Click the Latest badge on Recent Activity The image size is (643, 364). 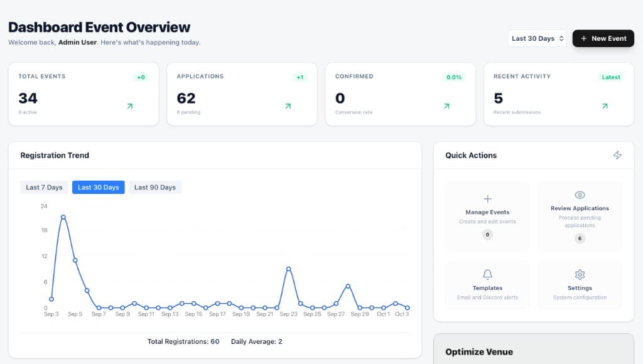point(611,77)
